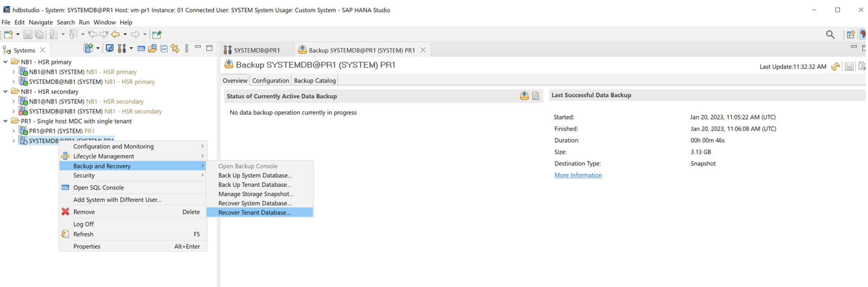Refresh the backup overview via the refresh icon
Image resolution: width=868 pixels, height=287 pixels.
point(835,67)
